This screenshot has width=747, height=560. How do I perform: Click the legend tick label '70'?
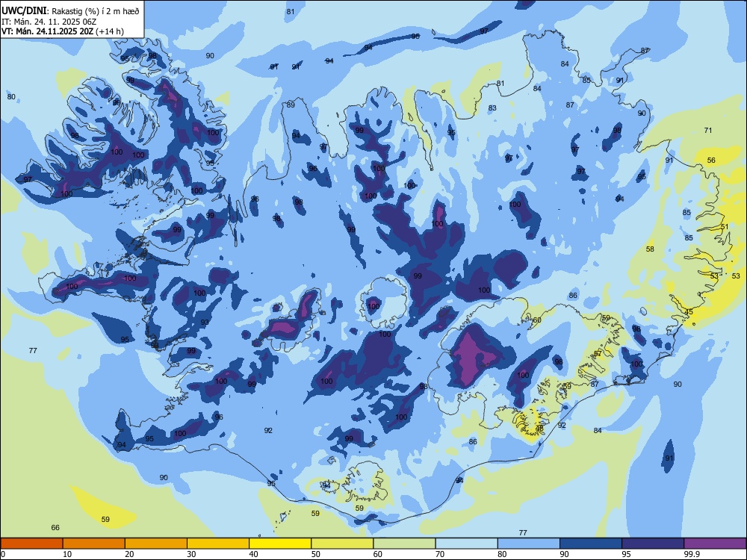(440, 554)
